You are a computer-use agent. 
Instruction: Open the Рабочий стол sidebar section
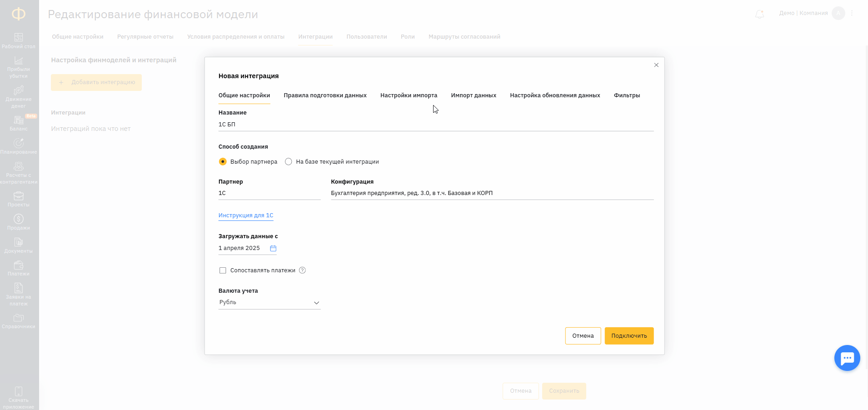[x=19, y=41]
